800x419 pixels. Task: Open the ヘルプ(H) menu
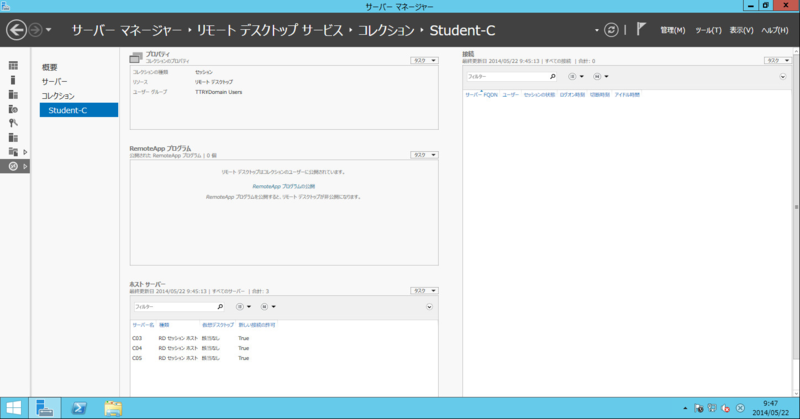[774, 31]
